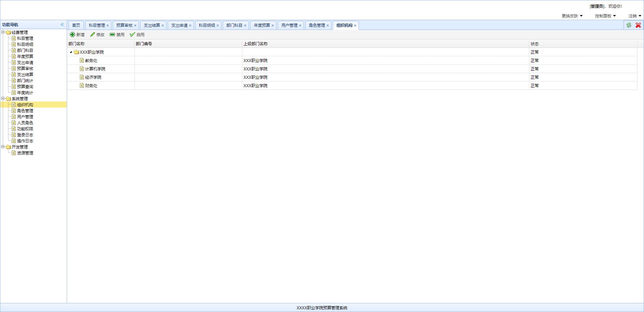Open the 控制面板 dropdown
Image resolution: width=644 pixels, height=312 pixels.
[x=605, y=16]
